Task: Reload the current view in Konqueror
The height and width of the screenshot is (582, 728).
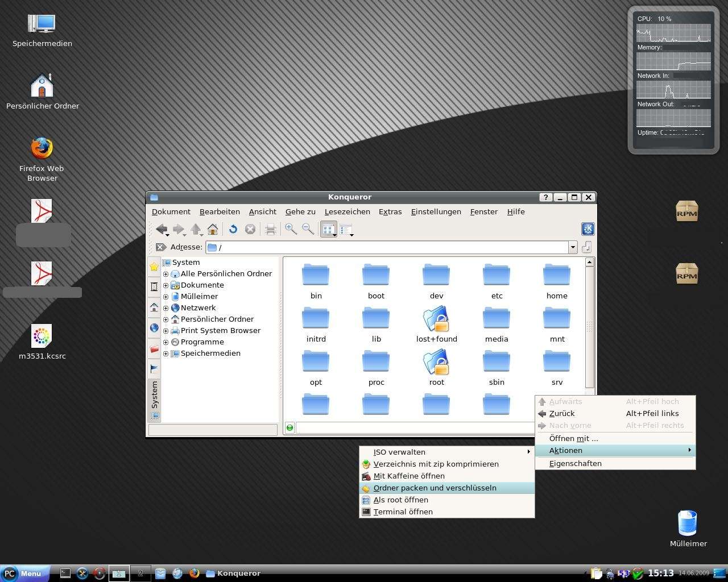Action: pos(233,229)
